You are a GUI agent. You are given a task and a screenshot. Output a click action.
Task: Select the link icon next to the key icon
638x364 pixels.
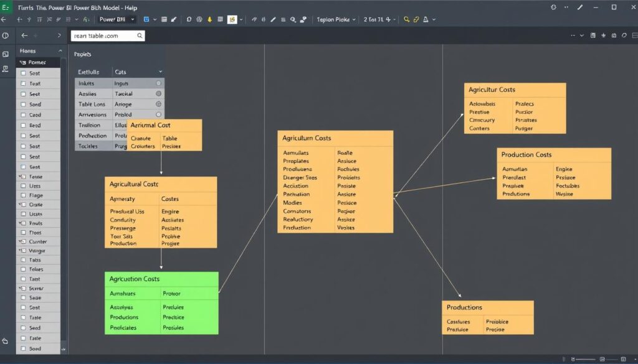416,19
